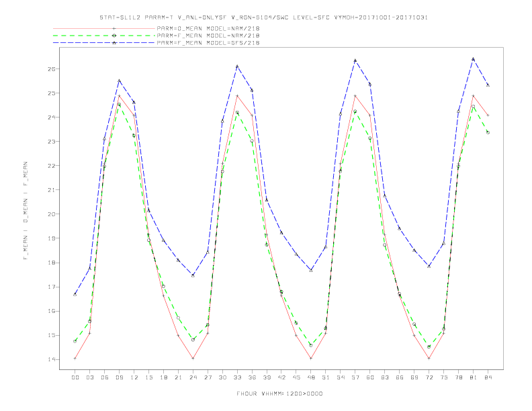This screenshot has width=532, height=411.
Task: Click x-axis tick label 66
Action: 400,377
